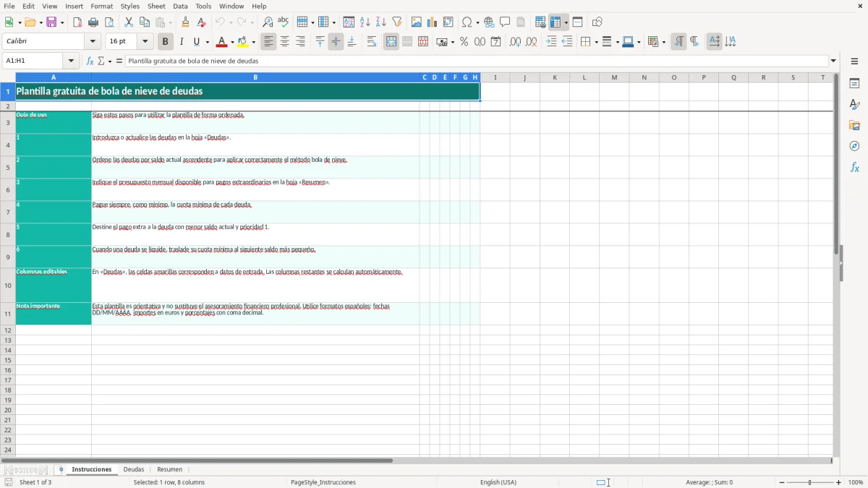Toggle Align Right
Image resolution: width=868 pixels, height=488 pixels.
300,42
